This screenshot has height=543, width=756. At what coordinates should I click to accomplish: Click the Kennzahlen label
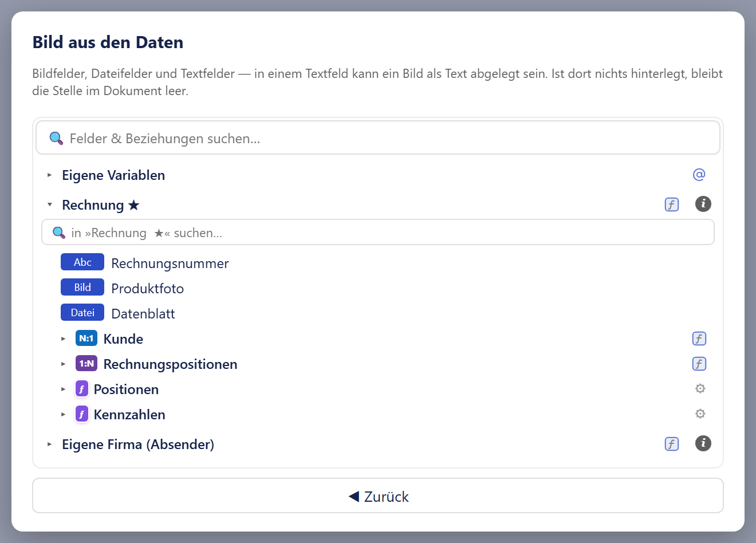point(129,415)
